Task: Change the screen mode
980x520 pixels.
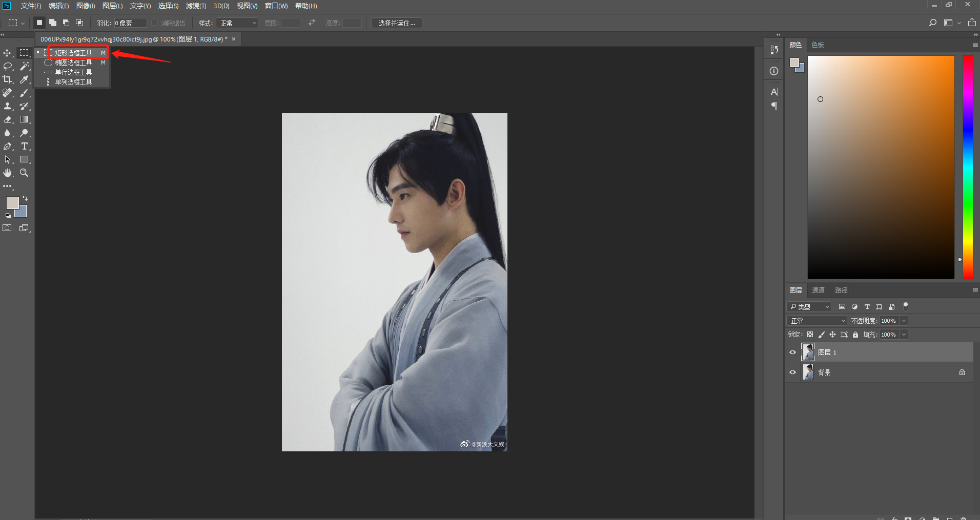Action: (x=24, y=228)
